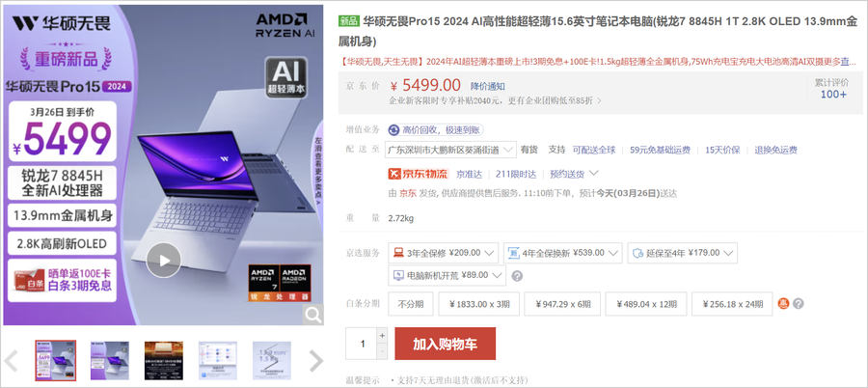
Task: Select the third dark product thumbnail
Action: (164, 360)
